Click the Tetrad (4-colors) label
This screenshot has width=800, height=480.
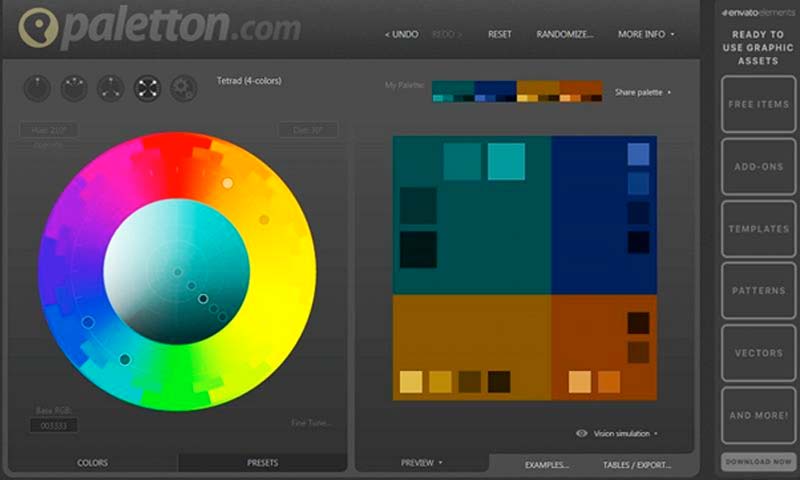pyautogui.click(x=249, y=81)
